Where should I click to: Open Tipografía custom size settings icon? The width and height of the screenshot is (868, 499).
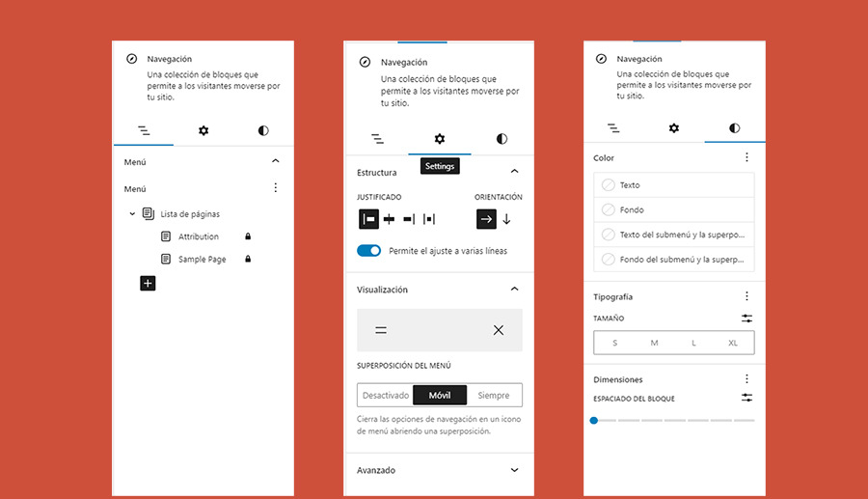[x=746, y=318]
